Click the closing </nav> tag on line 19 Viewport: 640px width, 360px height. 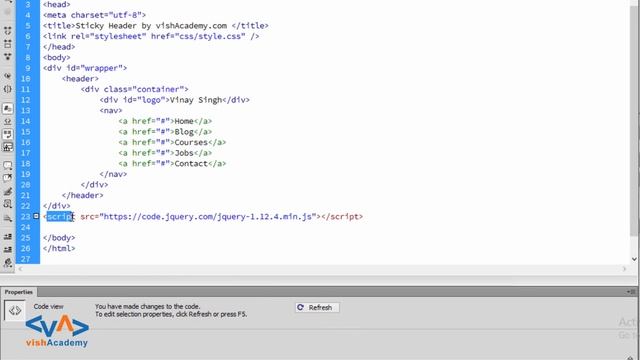[x=113, y=174]
